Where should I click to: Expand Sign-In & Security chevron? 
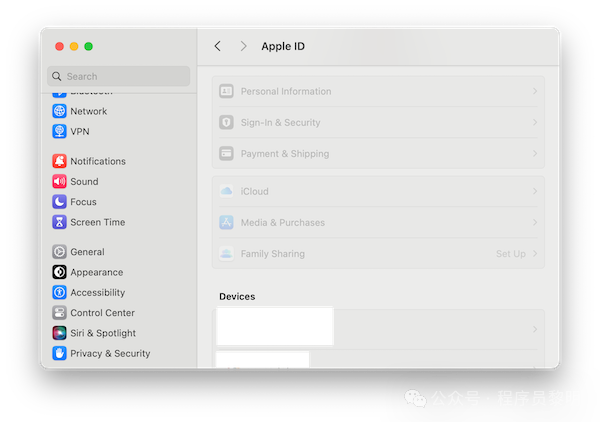(535, 122)
